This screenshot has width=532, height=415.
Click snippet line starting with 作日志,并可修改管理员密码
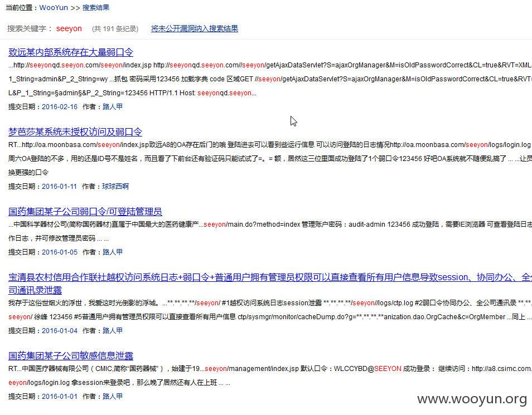tap(59, 238)
